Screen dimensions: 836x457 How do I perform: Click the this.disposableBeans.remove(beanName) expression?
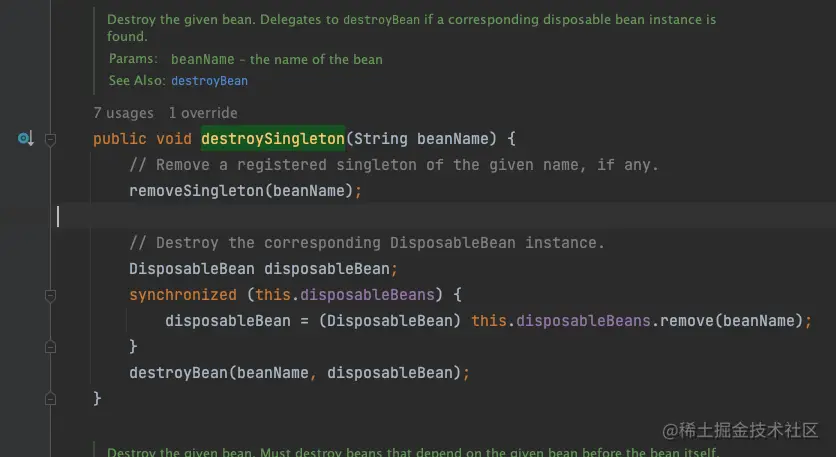tap(637, 321)
